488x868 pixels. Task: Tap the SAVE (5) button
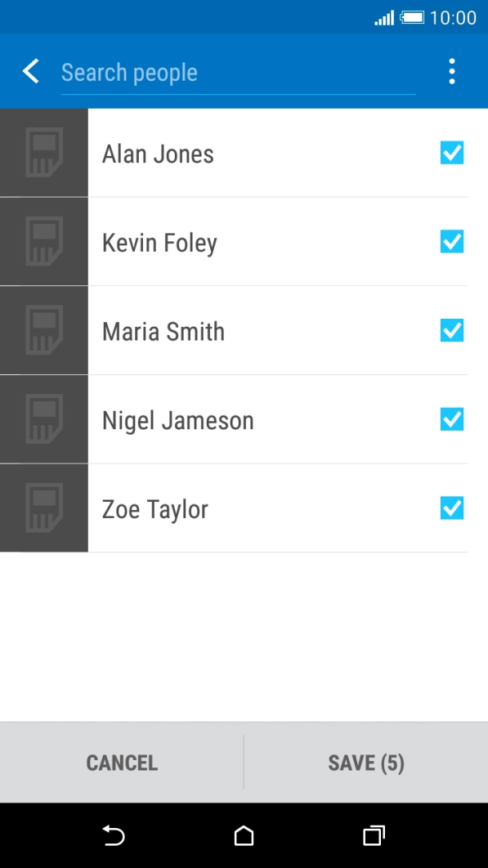[366, 763]
